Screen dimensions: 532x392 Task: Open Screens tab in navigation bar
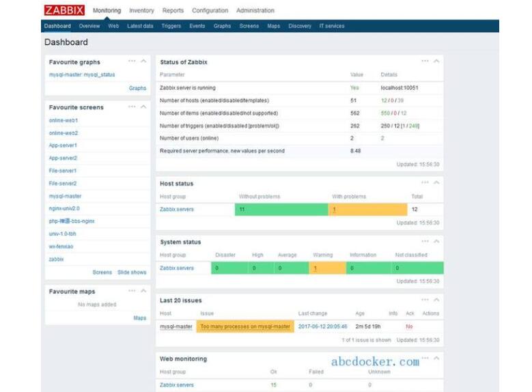click(x=249, y=26)
